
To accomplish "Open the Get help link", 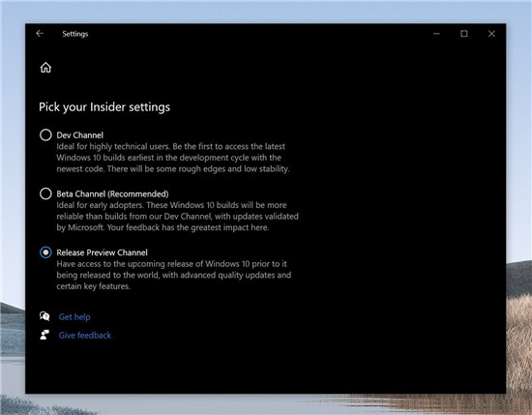I will [x=74, y=317].
